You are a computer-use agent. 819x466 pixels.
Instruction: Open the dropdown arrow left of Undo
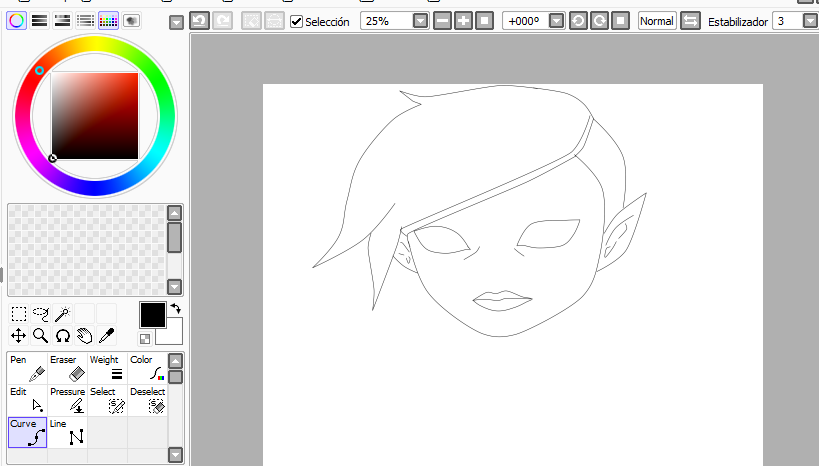[177, 22]
